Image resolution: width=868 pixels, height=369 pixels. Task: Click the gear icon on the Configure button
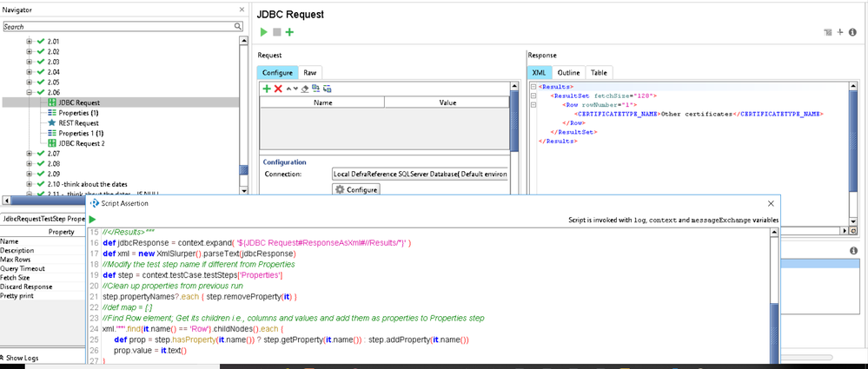pos(340,189)
